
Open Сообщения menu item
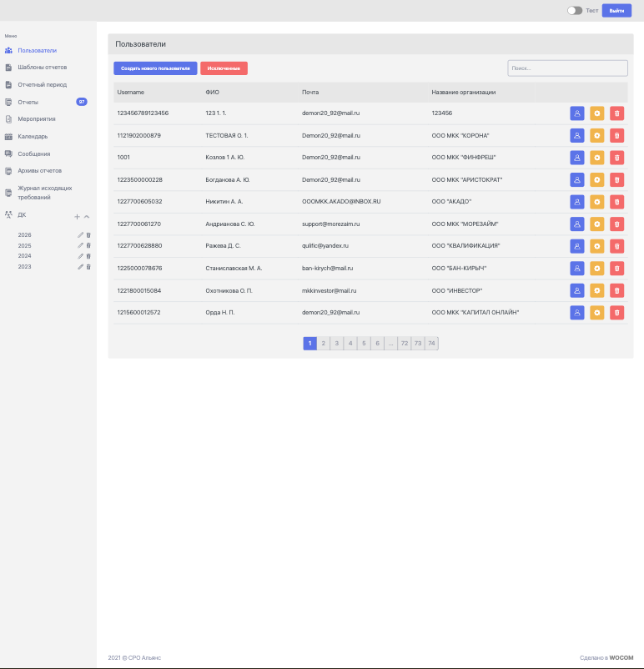pyautogui.click(x=34, y=154)
